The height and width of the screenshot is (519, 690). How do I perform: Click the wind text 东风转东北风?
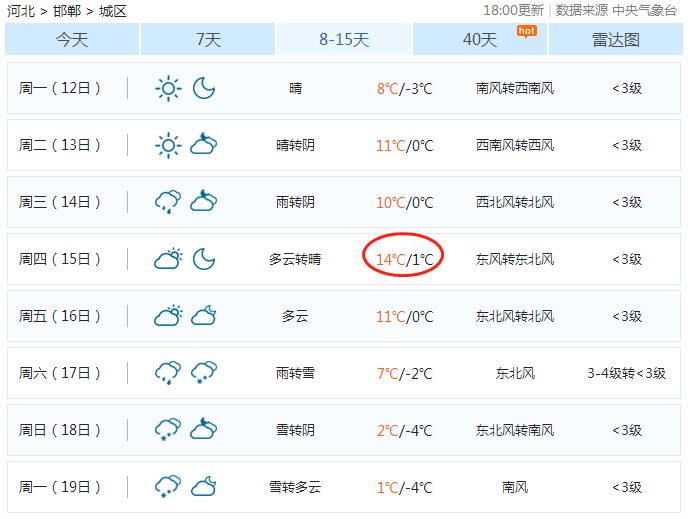[515, 259]
